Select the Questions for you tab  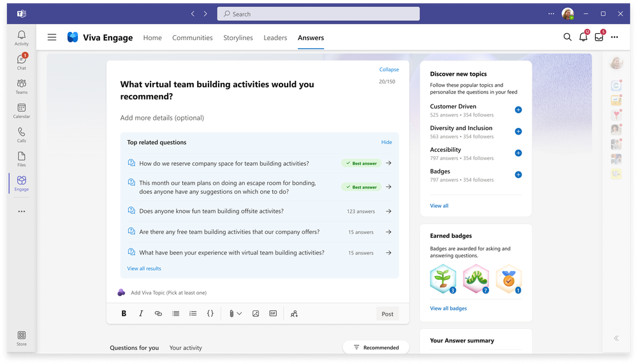point(134,348)
